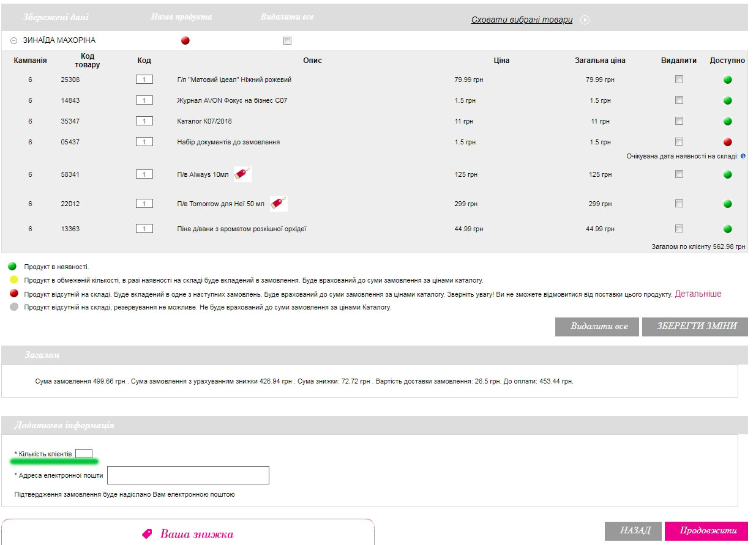The image size is (756, 545).
Task: Click the Кількість клієнтів input field
Action: tap(84, 454)
